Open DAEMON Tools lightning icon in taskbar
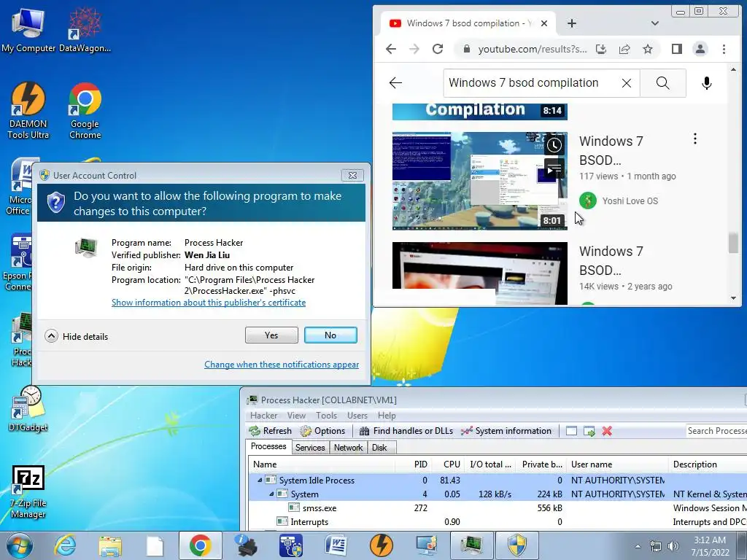This screenshot has width=747, height=560. 382,545
